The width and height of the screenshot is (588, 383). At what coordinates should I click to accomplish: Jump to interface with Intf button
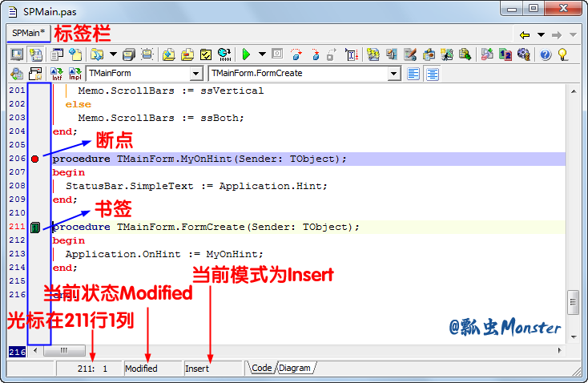[57, 74]
